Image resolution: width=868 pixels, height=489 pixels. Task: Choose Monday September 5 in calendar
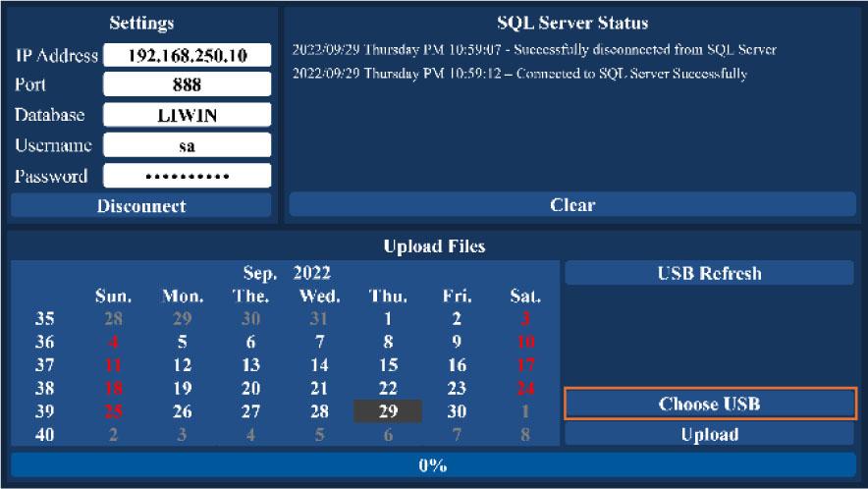tap(182, 343)
